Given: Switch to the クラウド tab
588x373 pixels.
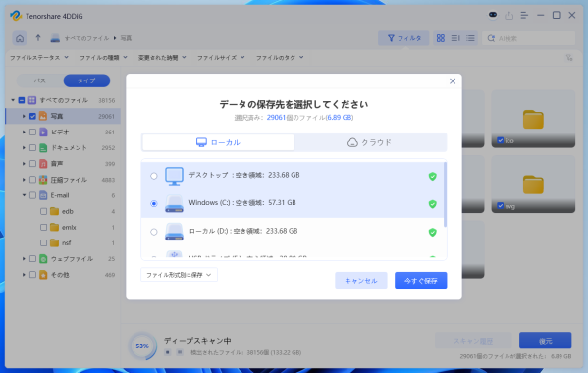Looking at the screenshot, I should 370,142.
